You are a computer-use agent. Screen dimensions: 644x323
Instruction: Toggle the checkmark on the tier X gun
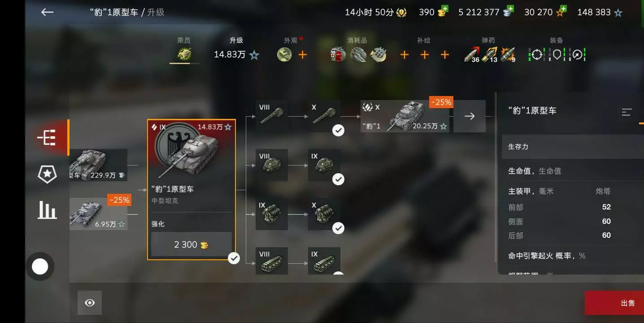[339, 131]
